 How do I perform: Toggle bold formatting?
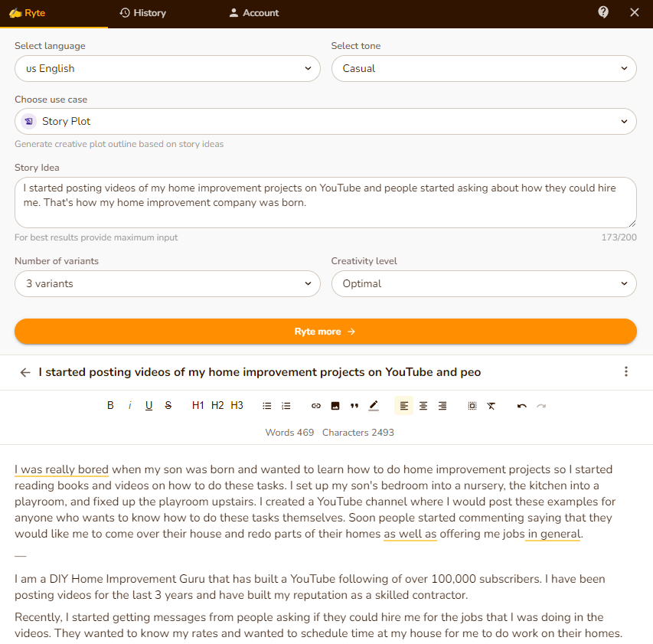110,405
